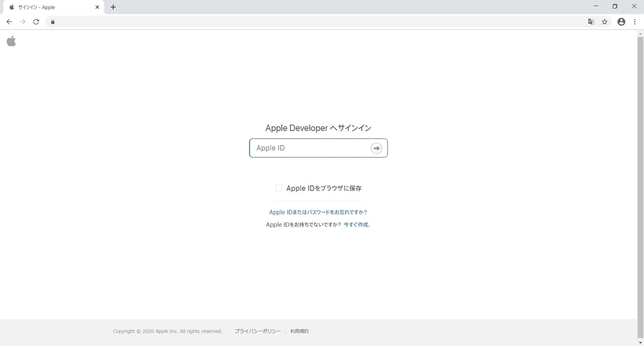The image size is (644, 346).
Task: Submit Apple ID with the arrow button
Action: tap(376, 148)
